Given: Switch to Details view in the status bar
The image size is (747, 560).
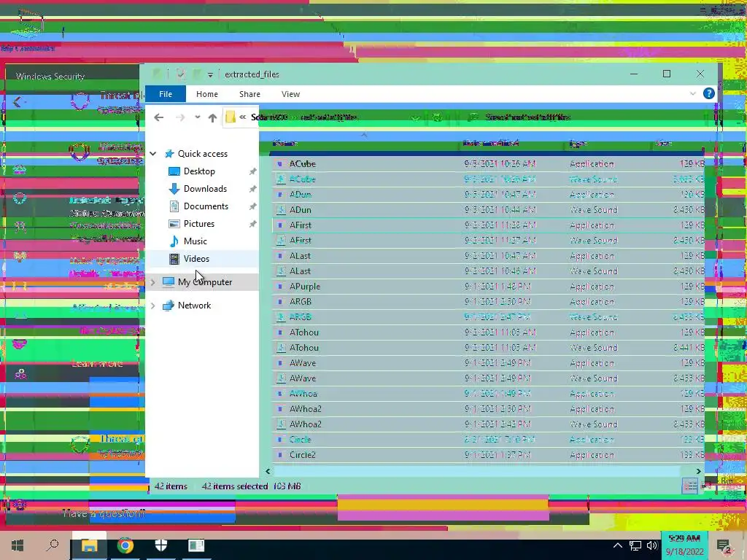Looking at the screenshot, I should pyautogui.click(x=690, y=486).
